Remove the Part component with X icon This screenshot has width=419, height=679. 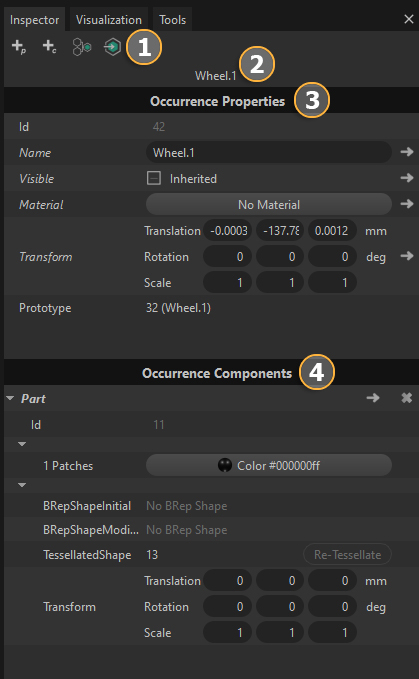tap(406, 398)
